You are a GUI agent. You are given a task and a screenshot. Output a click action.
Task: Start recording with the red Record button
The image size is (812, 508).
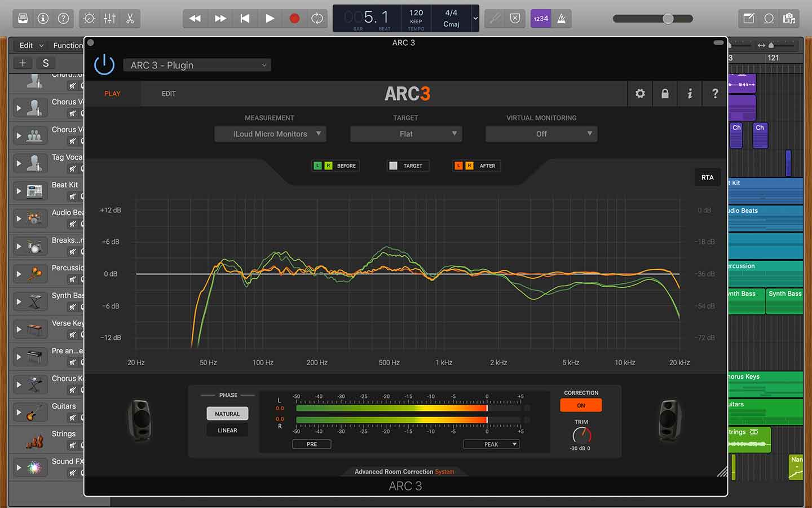(294, 19)
